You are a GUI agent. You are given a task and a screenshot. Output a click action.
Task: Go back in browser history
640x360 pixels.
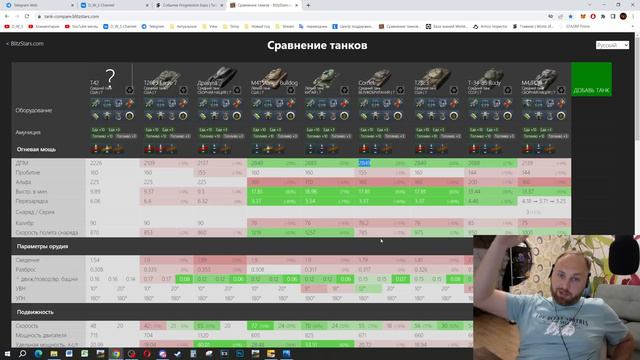pos(7,16)
